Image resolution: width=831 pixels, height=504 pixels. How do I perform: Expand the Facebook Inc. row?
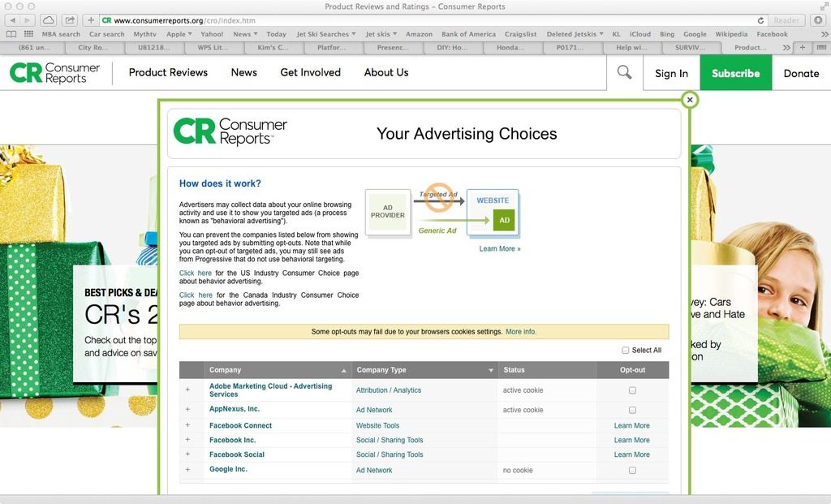[187, 439]
